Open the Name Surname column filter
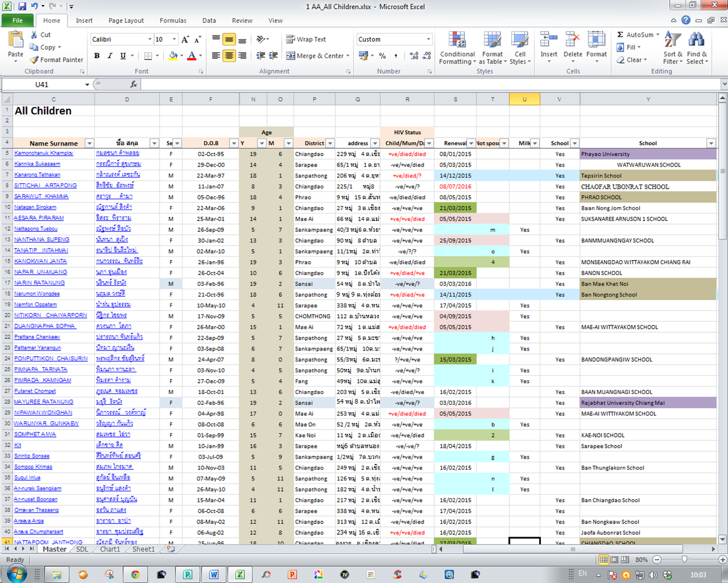 (89, 143)
